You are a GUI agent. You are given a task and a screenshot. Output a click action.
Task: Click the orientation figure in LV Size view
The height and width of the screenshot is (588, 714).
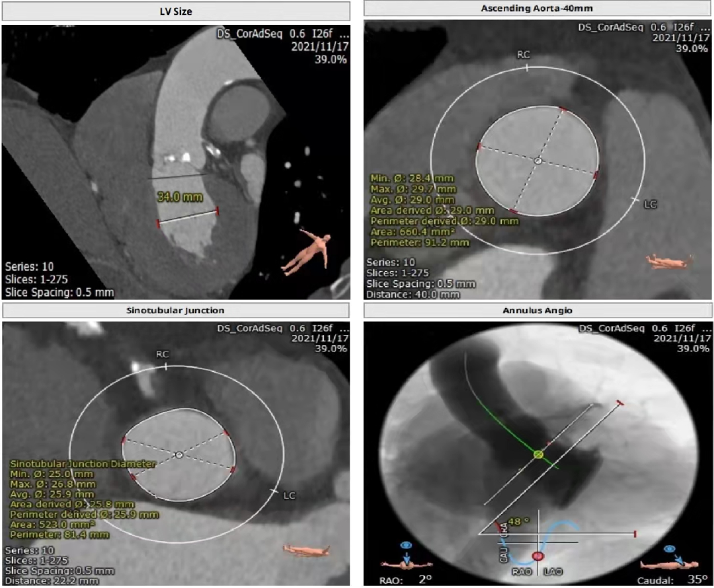tap(307, 252)
